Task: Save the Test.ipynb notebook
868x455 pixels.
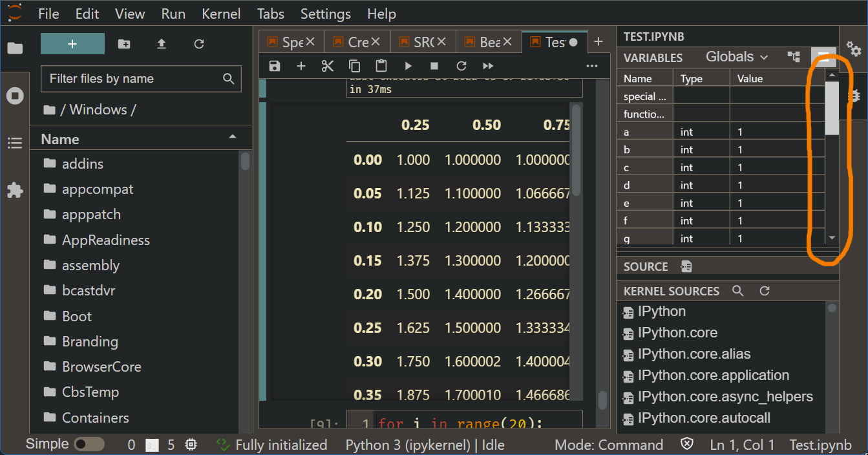Action: click(x=274, y=65)
